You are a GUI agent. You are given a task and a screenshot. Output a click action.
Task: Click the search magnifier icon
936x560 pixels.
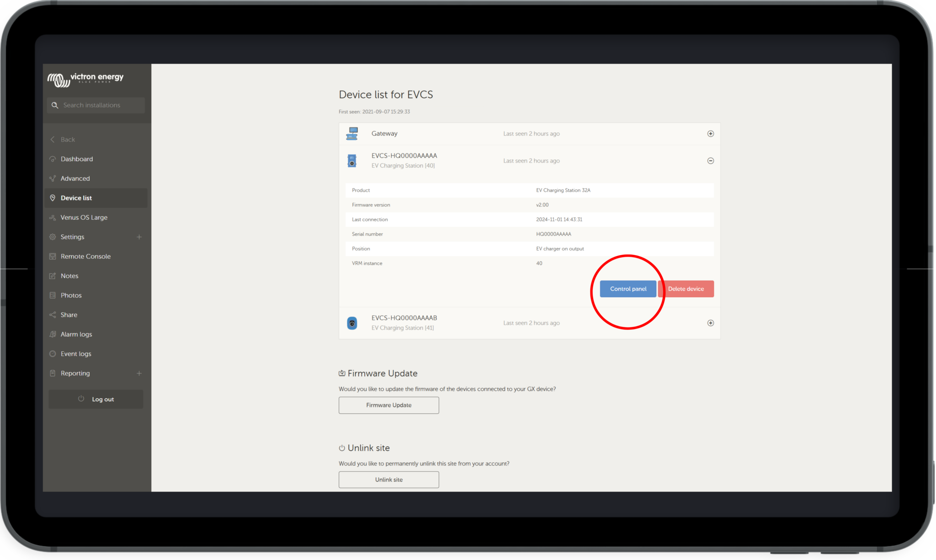(x=55, y=105)
